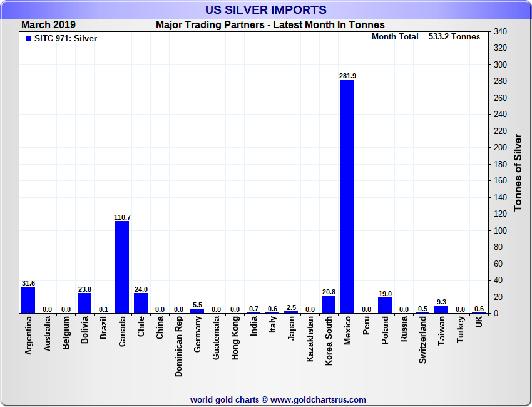Screen dimensions: 532x407
Task: Click the 340 tick on the y-axis
Action: pyautogui.click(x=500, y=31)
